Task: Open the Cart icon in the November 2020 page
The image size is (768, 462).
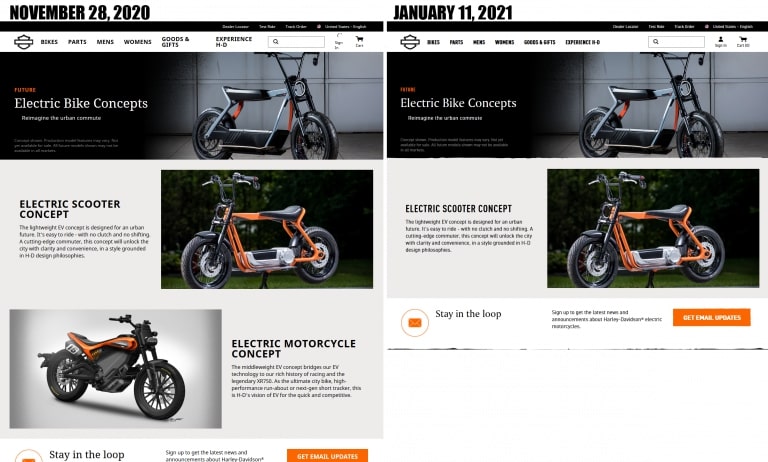Action: (360, 41)
